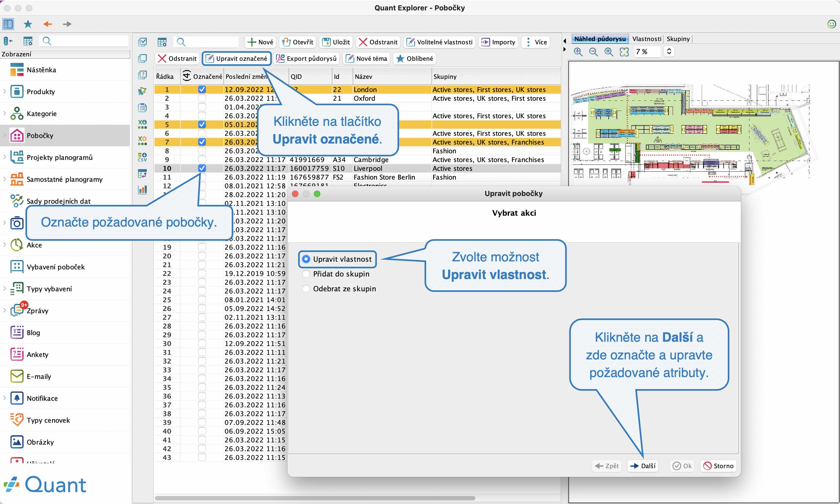The image size is (840, 504).
Task: Click the zoom percentage stepper arrows
Action: (x=669, y=51)
